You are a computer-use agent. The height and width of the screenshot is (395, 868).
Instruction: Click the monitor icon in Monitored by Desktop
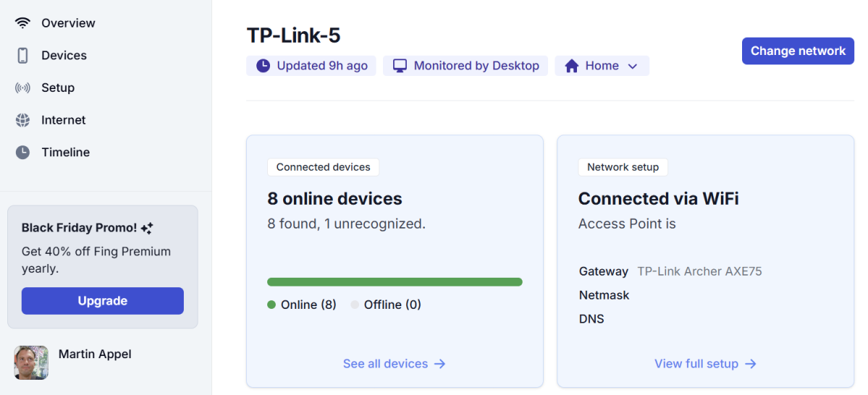[400, 66]
